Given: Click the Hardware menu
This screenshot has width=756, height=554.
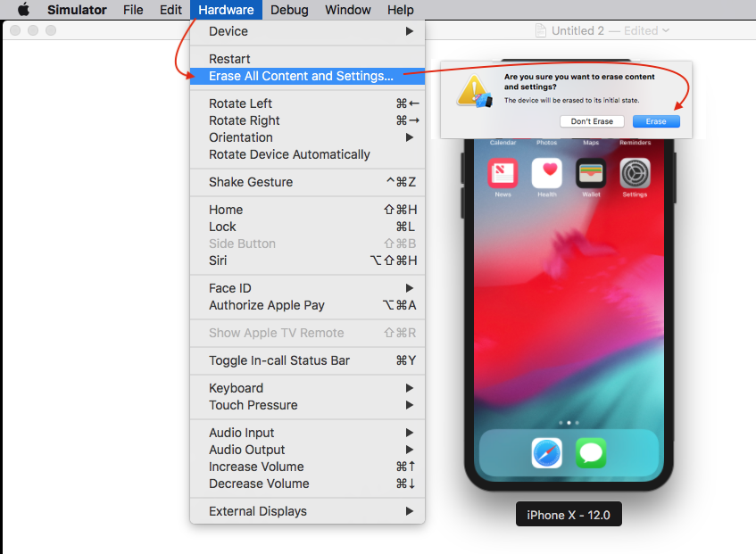Looking at the screenshot, I should click(x=226, y=10).
